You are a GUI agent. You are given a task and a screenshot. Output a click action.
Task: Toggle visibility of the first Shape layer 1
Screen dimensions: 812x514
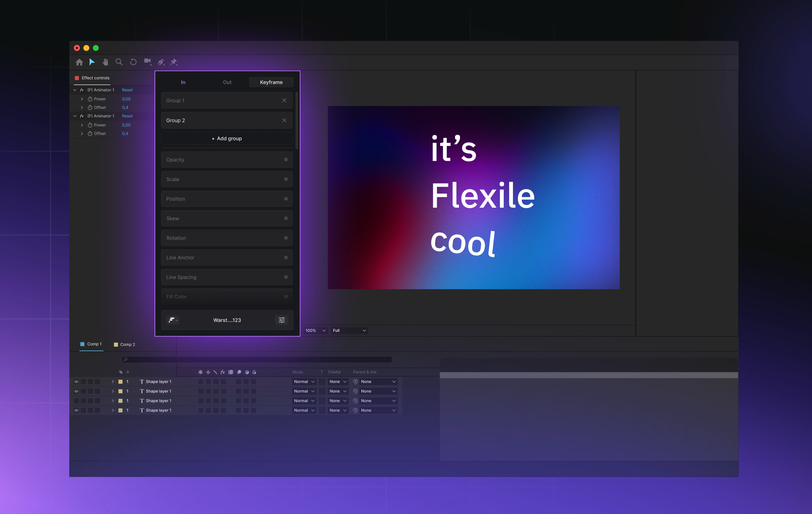pyautogui.click(x=76, y=382)
